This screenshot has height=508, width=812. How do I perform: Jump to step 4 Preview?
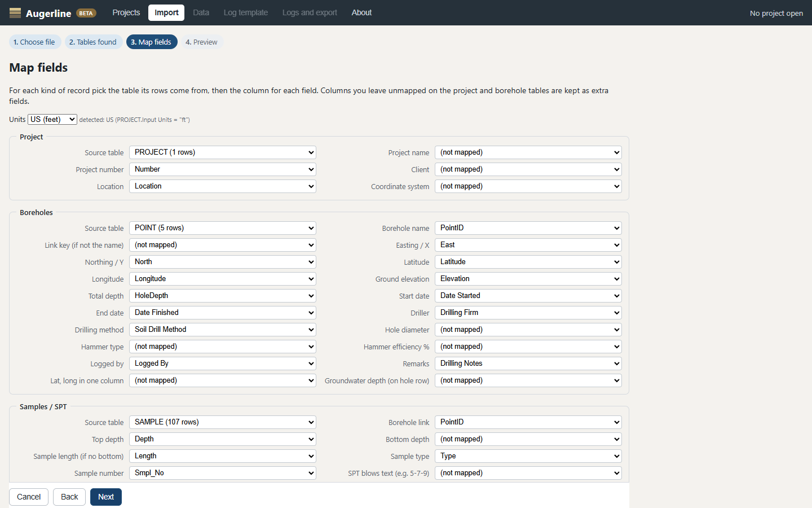[201, 42]
